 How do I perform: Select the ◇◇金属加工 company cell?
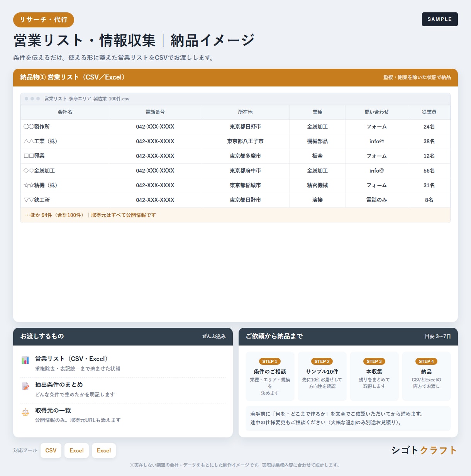[65, 171]
